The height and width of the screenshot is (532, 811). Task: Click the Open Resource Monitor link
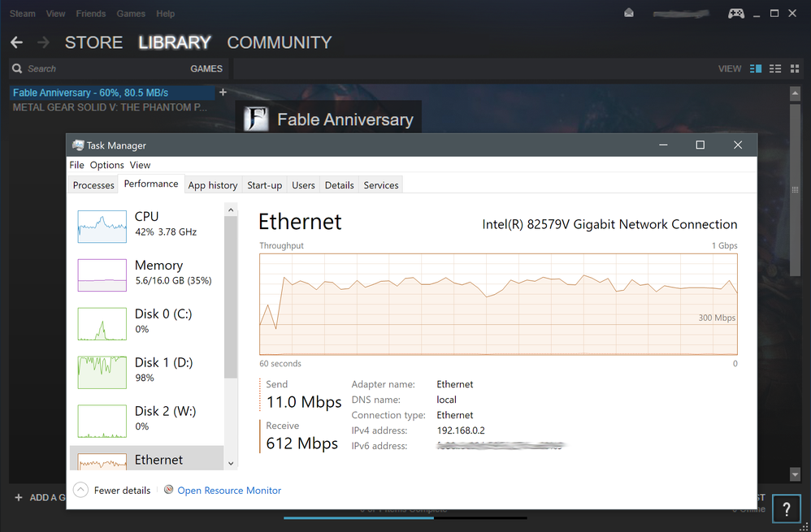(x=229, y=491)
